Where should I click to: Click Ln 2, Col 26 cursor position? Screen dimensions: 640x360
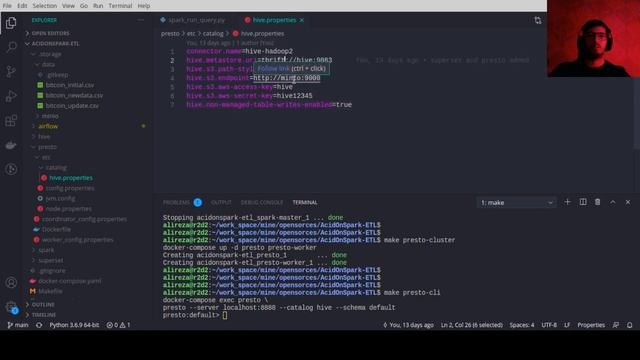(x=471, y=325)
